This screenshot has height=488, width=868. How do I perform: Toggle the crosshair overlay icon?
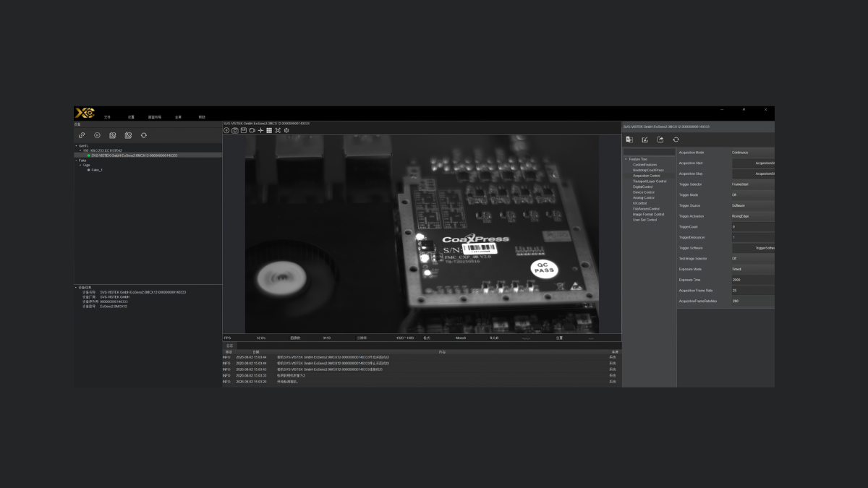coord(260,130)
